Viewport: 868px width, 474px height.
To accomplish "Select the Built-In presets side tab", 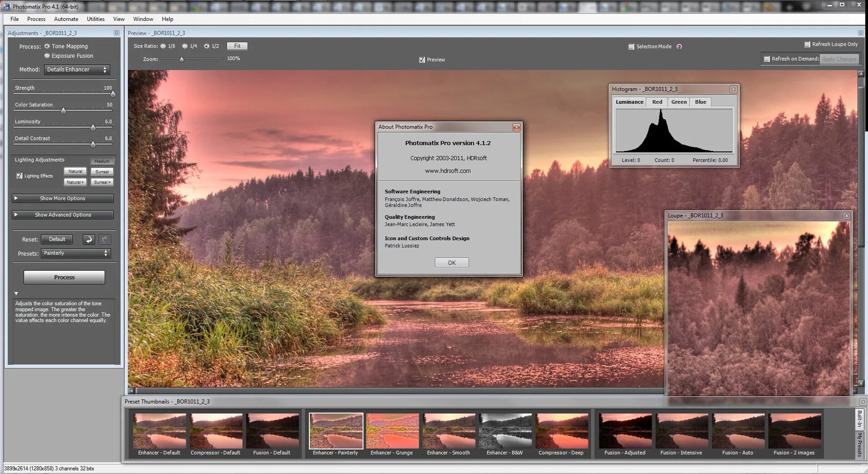I will (x=859, y=419).
